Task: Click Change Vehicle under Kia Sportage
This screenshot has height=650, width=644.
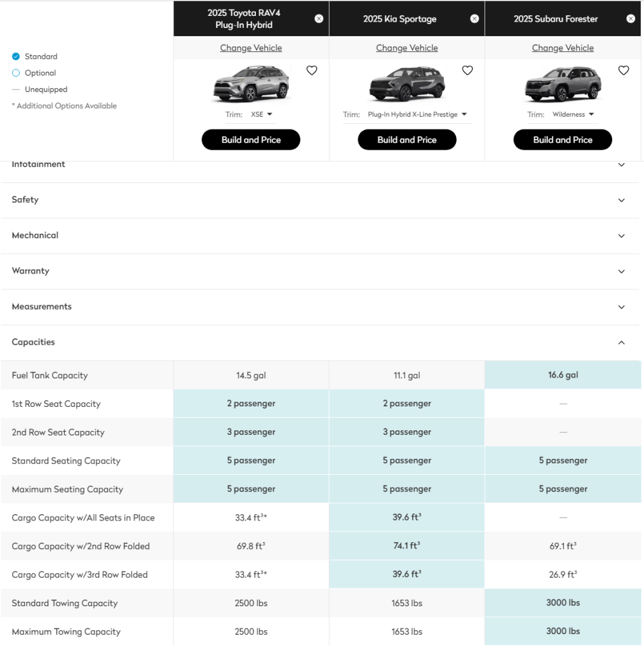Action: tap(407, 48)
